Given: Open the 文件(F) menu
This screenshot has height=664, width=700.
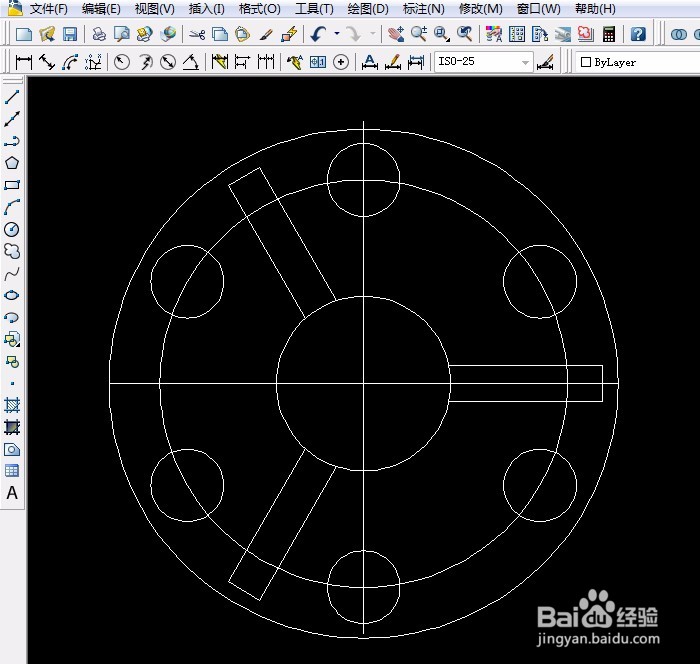Looking at the screenshot, I should [48, 9].
